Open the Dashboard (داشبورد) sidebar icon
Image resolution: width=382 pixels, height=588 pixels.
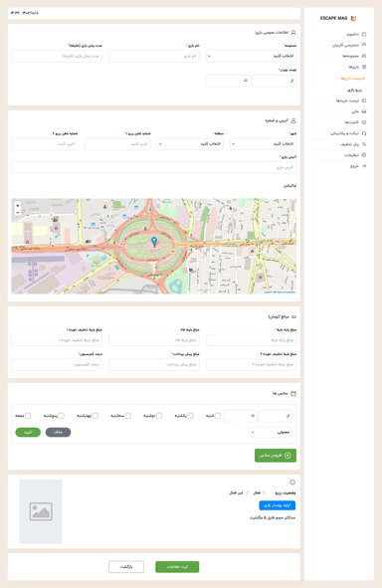click(364, 34)
